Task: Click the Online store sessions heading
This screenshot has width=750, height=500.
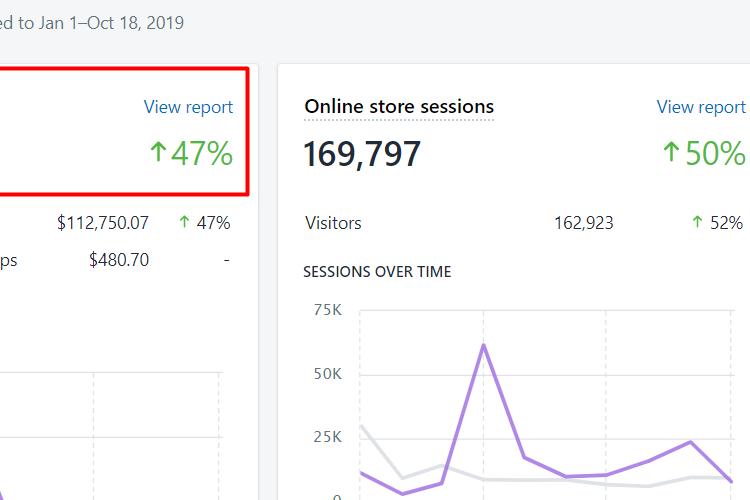Action: coord(399,106)
